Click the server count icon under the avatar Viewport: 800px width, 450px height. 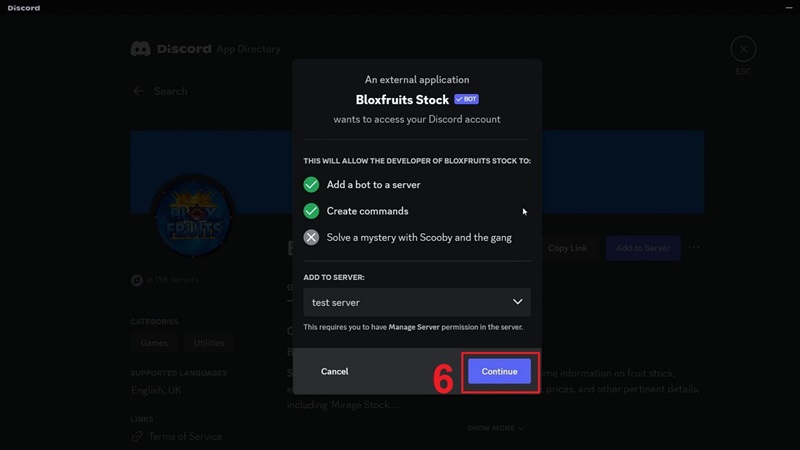136,281
